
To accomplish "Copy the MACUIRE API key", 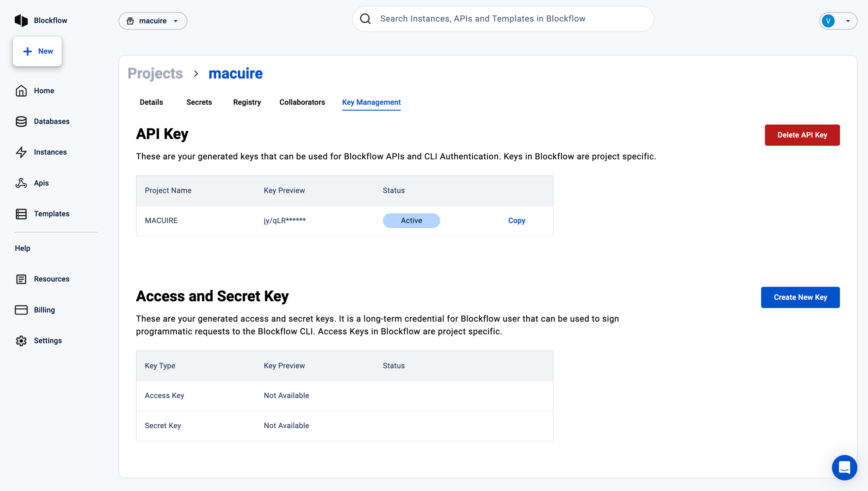I will (x=517, y=221).
